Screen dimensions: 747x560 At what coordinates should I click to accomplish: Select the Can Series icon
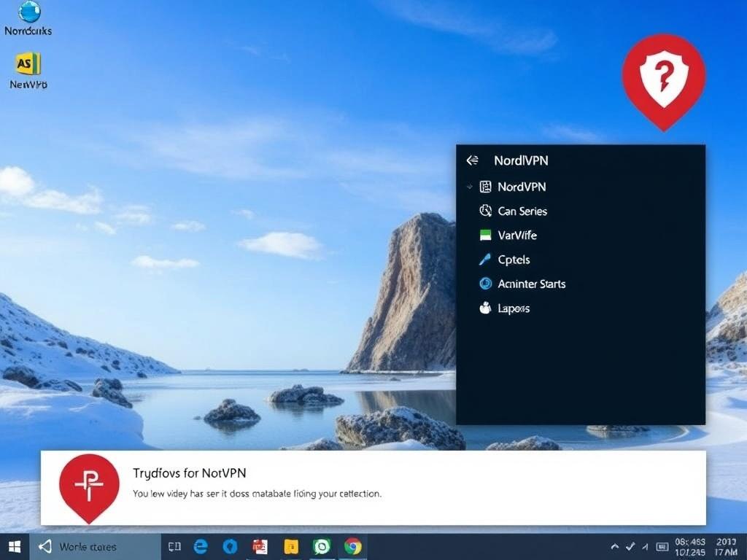(485, 211)
